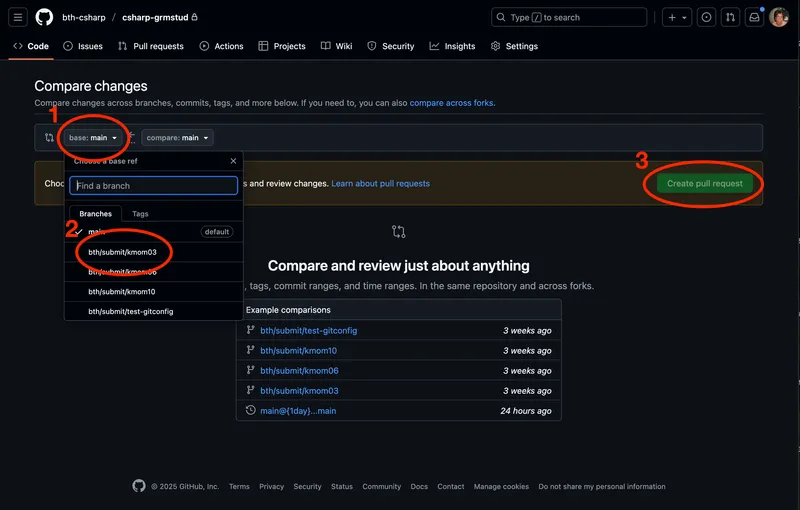The image size is (800, 510).
Task: Select bth/submit/kmom03 branch in the list
Action: (122, 252)
